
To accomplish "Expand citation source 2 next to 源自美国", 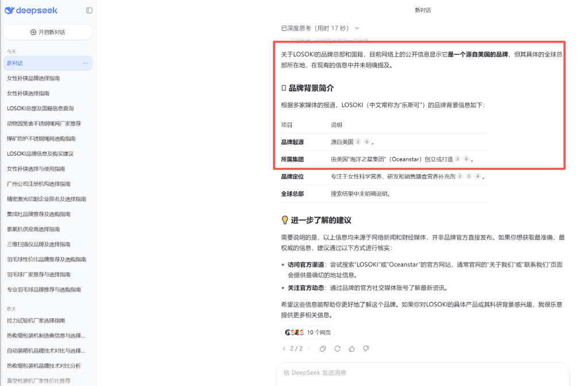I will [x=357, y=142].
